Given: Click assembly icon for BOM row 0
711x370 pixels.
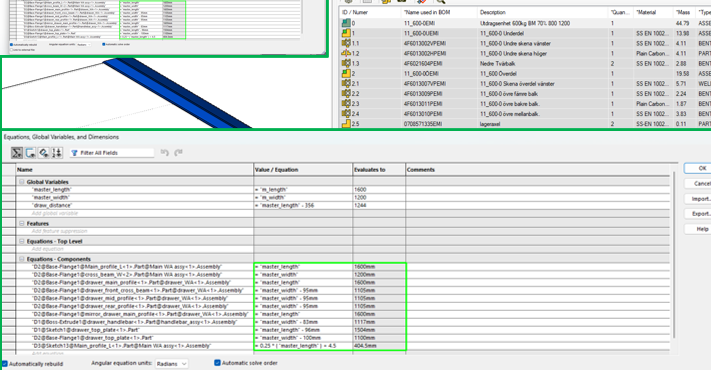Looking at the screenshot, I should coord(346,23).
